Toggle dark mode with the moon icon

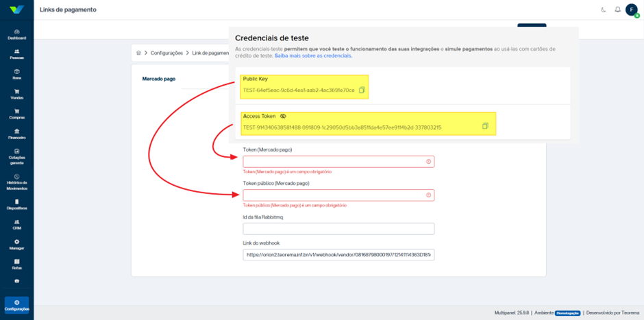tap(604, 10)
